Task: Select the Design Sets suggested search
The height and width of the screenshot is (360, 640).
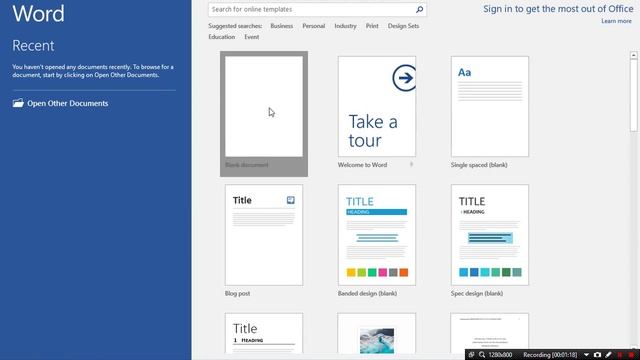Action: tap(403, 26)
